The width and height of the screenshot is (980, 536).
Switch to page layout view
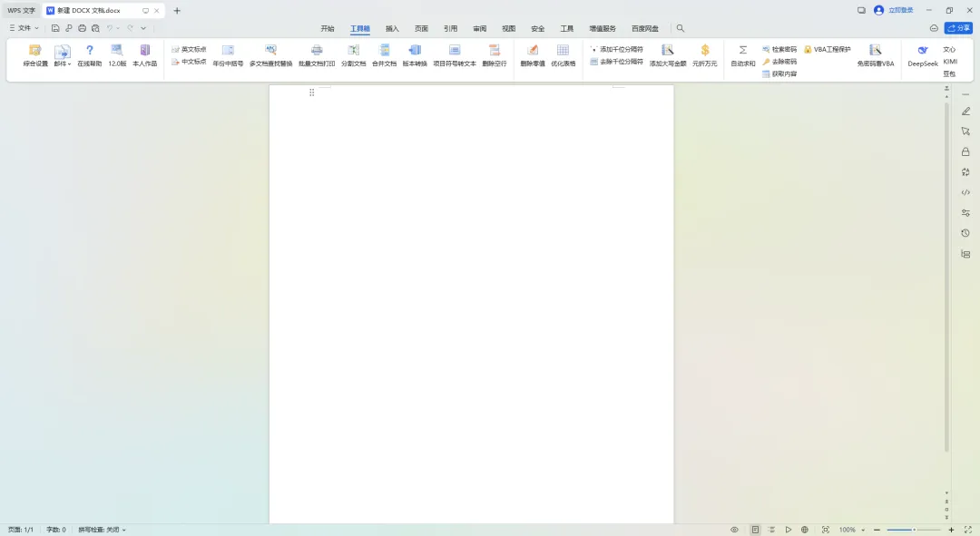coord(755,530)
